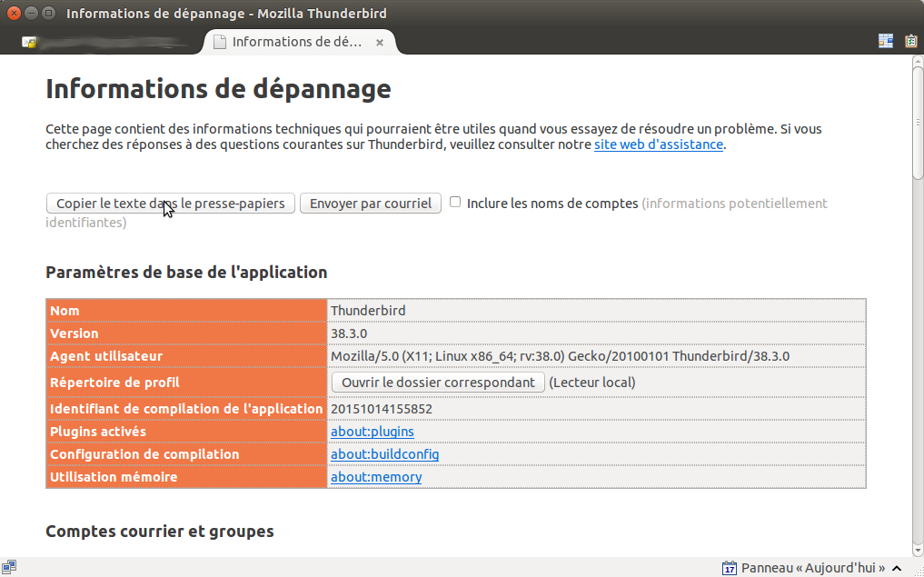Close the Informations de dépannage tab
This screenshot has width=924, height=577.
click(380, 42)
